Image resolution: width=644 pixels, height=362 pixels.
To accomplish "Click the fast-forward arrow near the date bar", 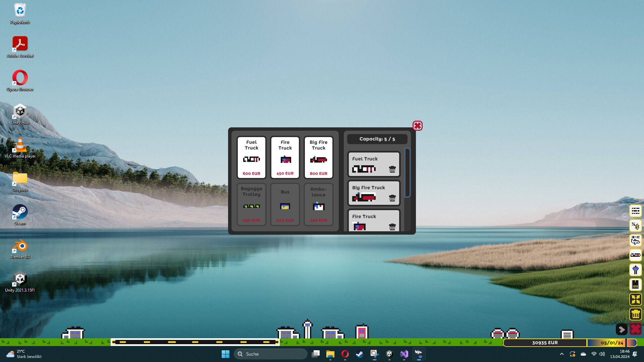I will pos(622,329).
